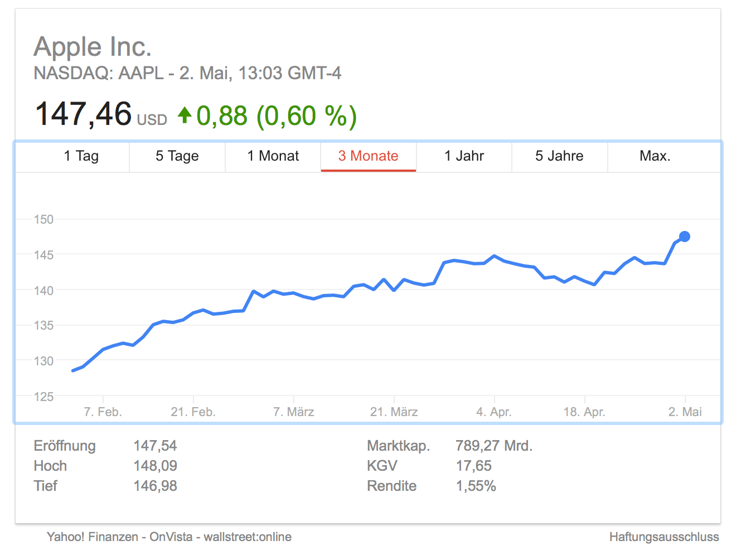Open the Max. chart range tab
Viewport: 746px width, 560px height.
point(655,156)
